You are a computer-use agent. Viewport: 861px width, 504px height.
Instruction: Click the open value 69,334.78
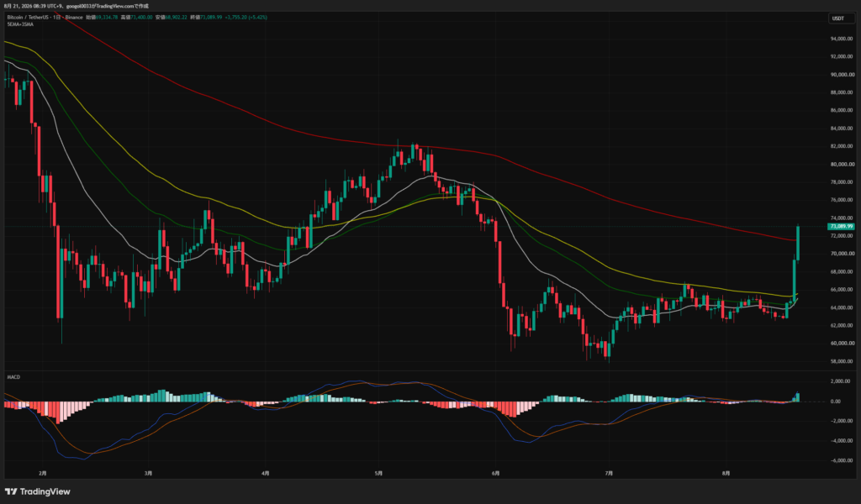(x=107, y=17)
